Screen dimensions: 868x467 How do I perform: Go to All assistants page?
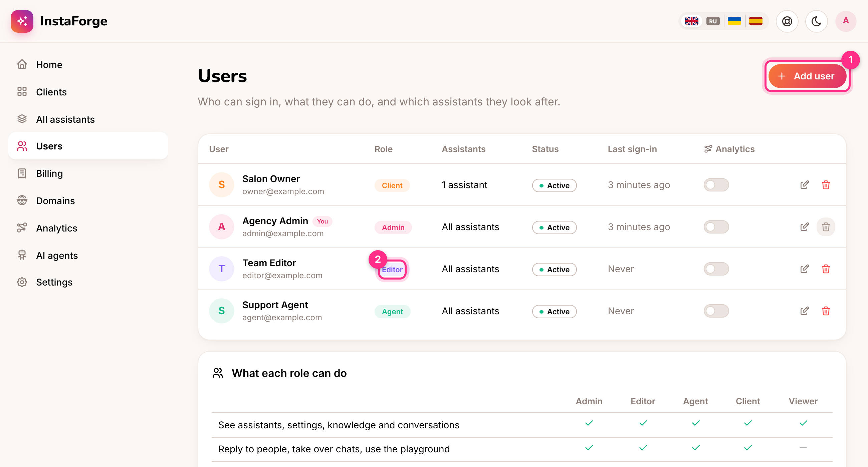88,119
